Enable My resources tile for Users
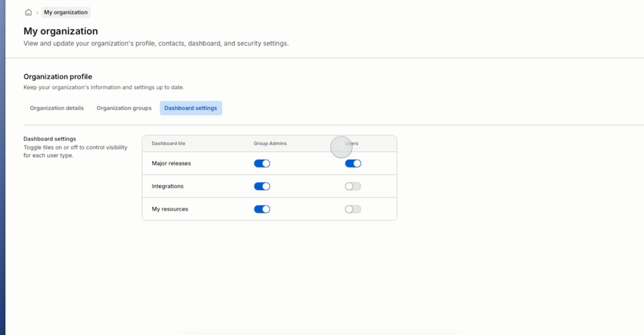Viewport: 644px width, 335px height. point(353,209)
